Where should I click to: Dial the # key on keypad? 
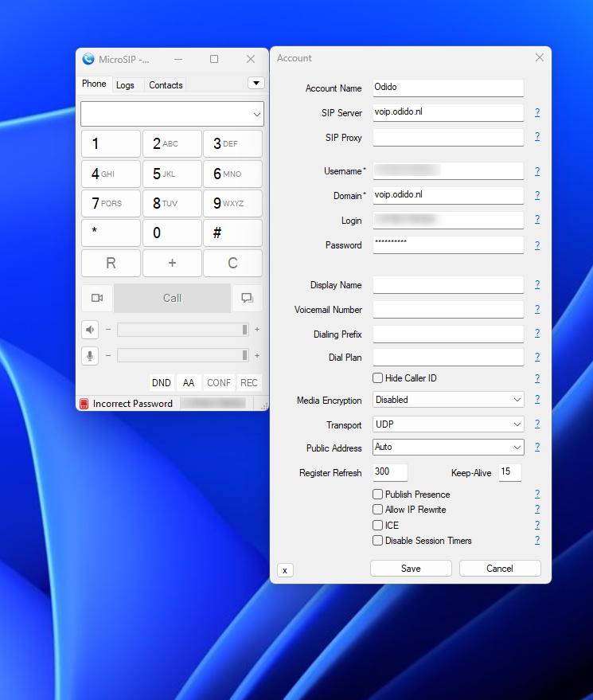233,233
